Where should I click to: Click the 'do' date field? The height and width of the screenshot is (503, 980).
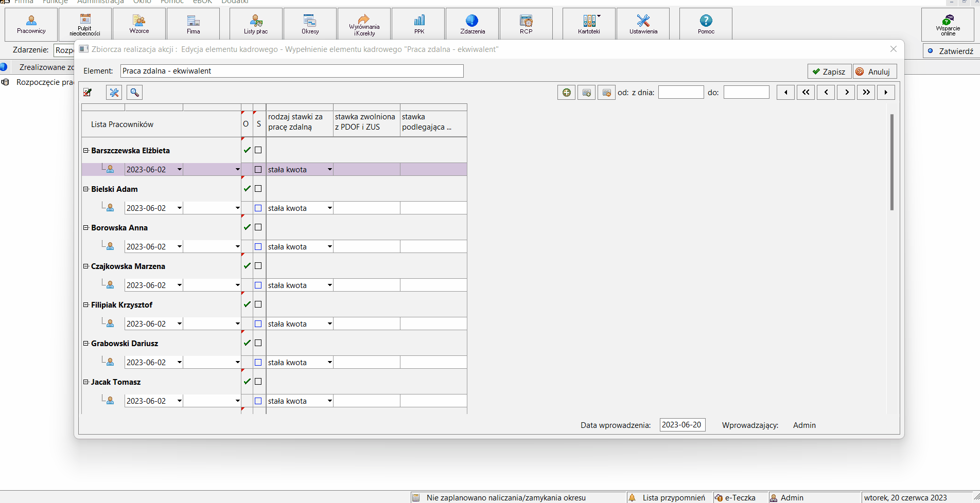[x=746, y=93]
